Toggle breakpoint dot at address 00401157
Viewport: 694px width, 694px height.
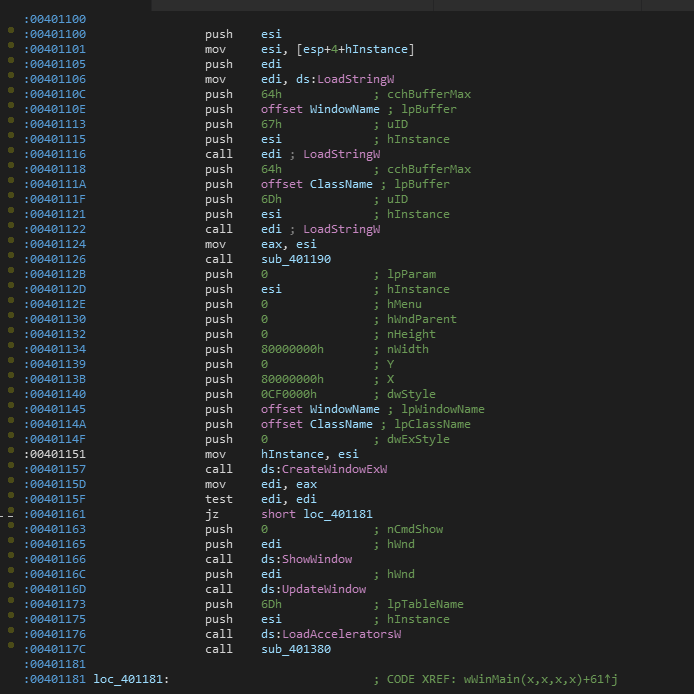(10, 469)
